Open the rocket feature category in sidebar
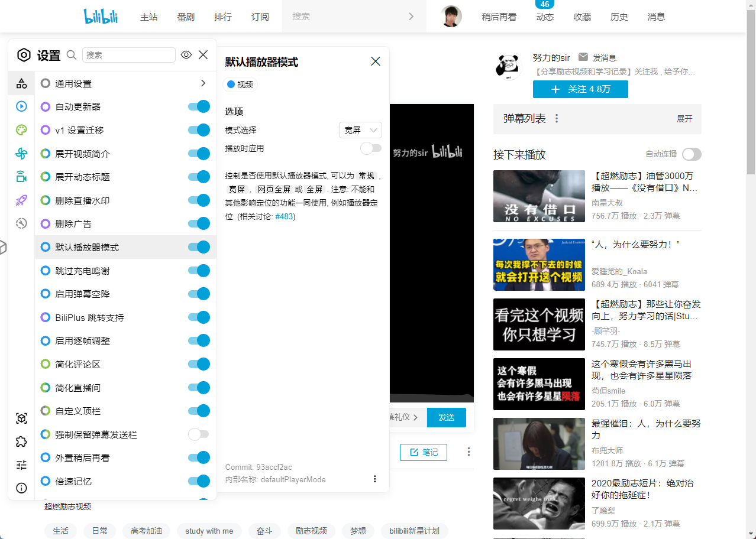Image resolution: width=756 pixels, height=539 pixels. point(21,200)
